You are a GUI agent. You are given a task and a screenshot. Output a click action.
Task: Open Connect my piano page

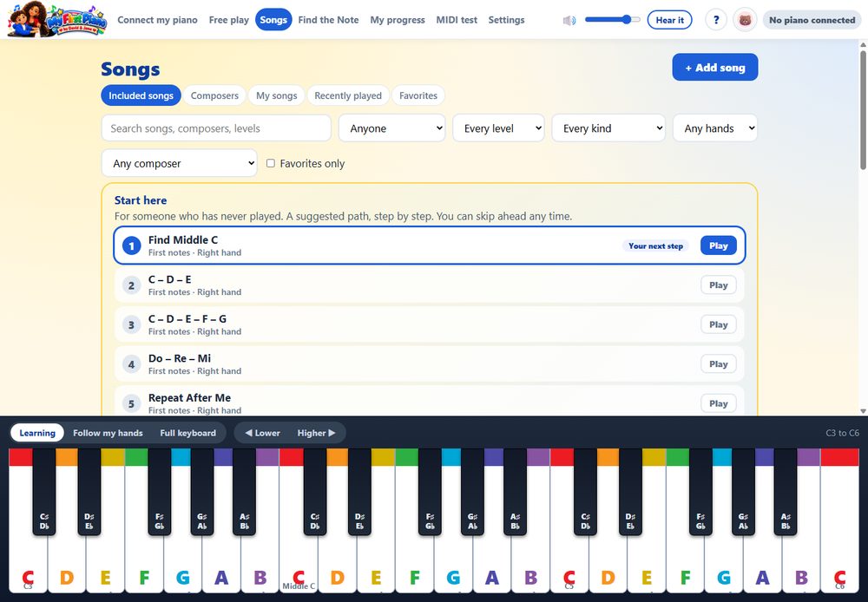[157, 20]
